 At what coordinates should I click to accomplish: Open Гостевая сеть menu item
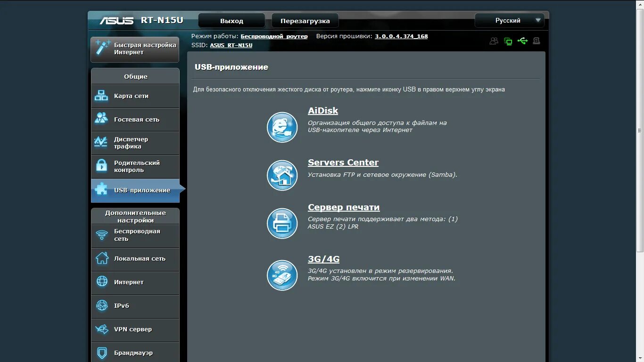pos(135,120)
